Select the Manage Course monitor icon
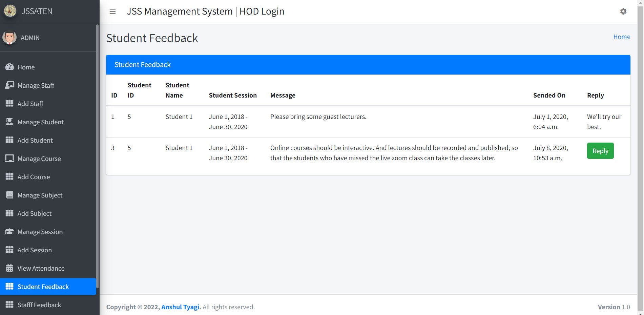The height and width of the screenshot is (315, 644). 9,159
